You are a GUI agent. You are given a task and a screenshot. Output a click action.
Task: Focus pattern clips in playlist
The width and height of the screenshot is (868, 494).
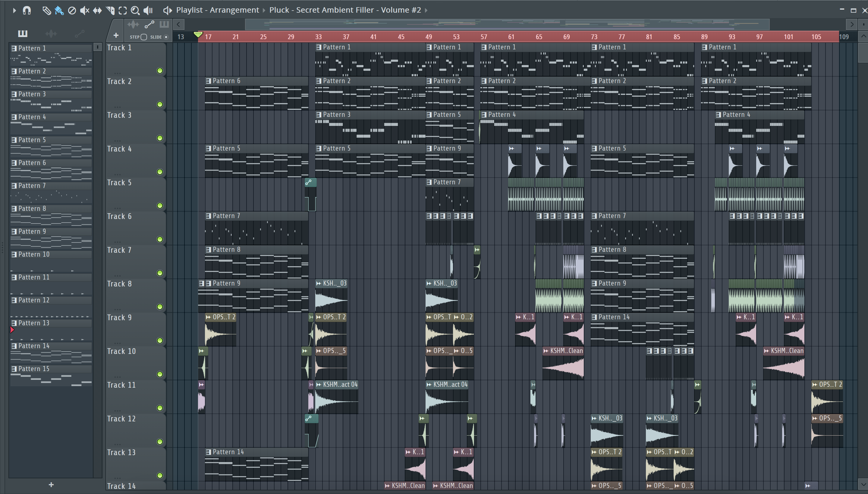(164, 24)
